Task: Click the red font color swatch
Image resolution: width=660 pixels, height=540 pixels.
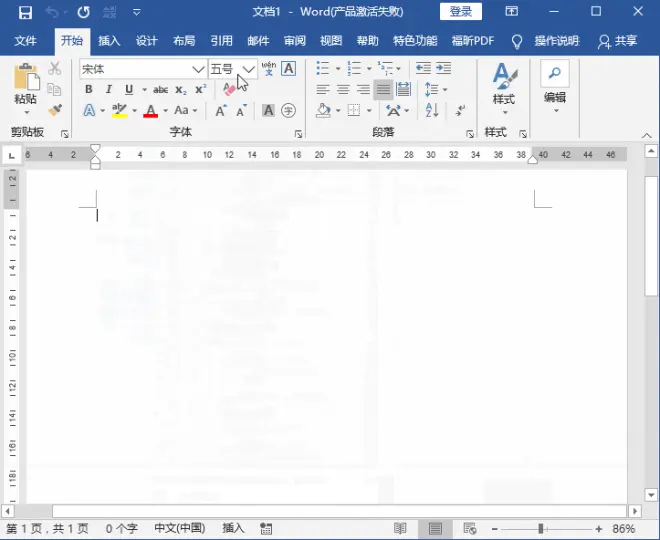Action: pyautogui.click(x=150, y=116)
